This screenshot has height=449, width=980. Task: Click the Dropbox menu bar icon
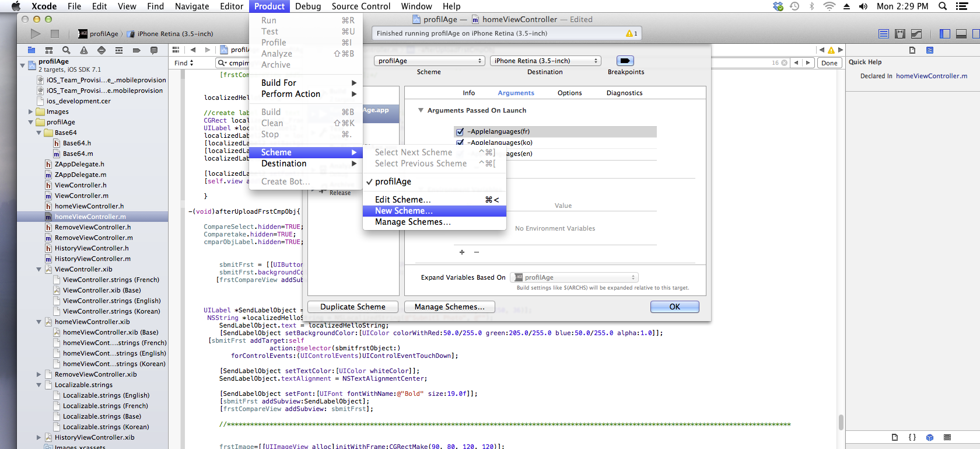(x=778, y=6)
